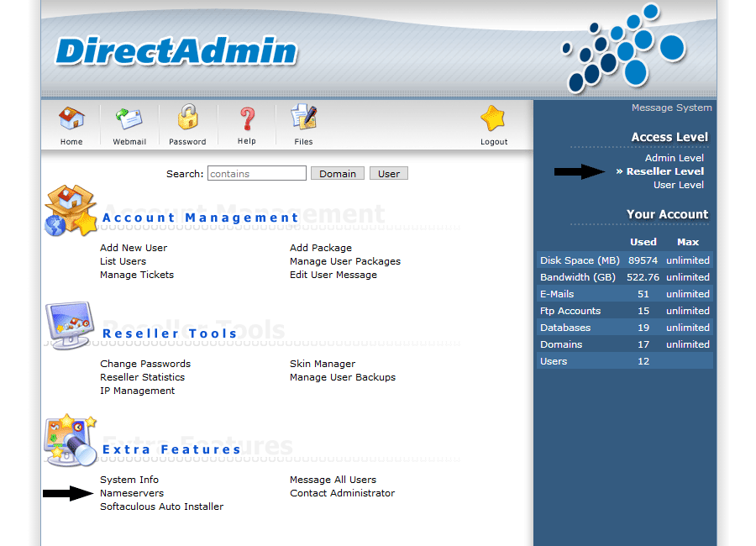Click the DirectAdmin logo
This screenshot has width=756, height=546.
tap(176, 50)
